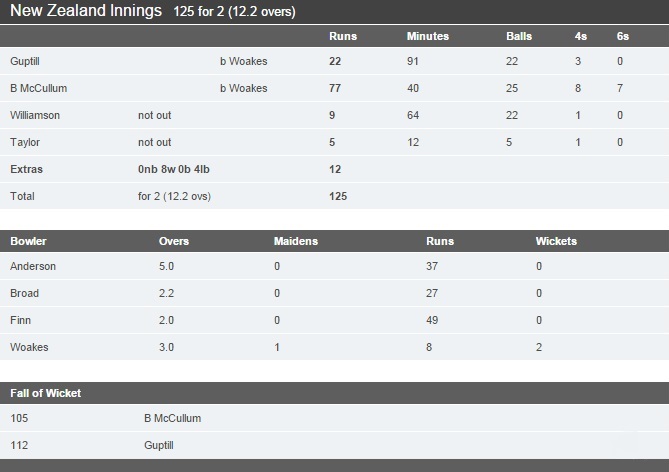Screen dimensions: 669x472
Task: Click the Total score 125 value
Action: tap(338, 196)
